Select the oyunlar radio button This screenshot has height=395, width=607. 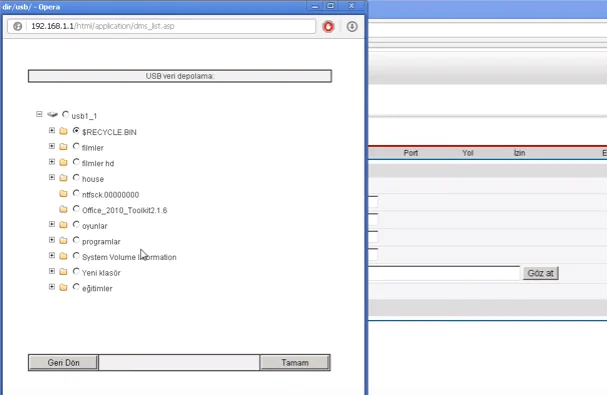pos(76,225)
